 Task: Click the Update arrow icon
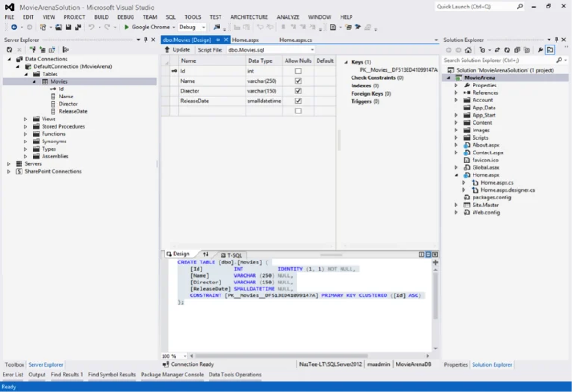point(167,50)
